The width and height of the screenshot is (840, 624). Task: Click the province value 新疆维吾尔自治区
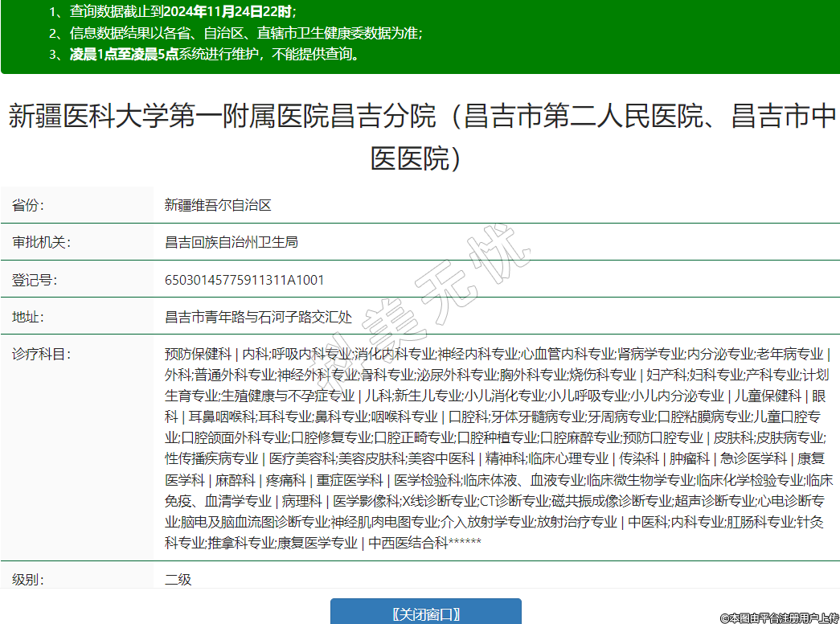coord(218,205)
